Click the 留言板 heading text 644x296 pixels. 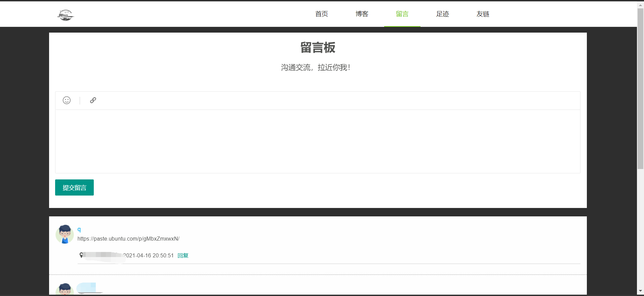tap(318, 47)
